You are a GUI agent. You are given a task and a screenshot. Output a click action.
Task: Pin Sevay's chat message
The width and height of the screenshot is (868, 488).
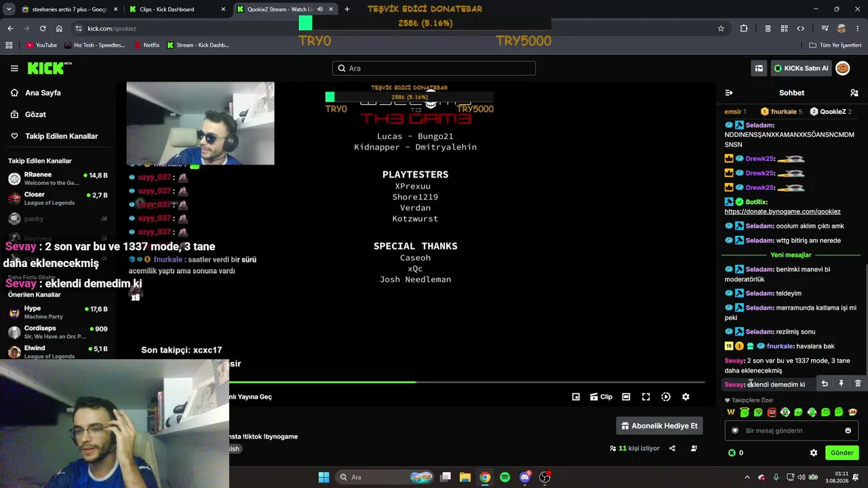click(841, 384)
